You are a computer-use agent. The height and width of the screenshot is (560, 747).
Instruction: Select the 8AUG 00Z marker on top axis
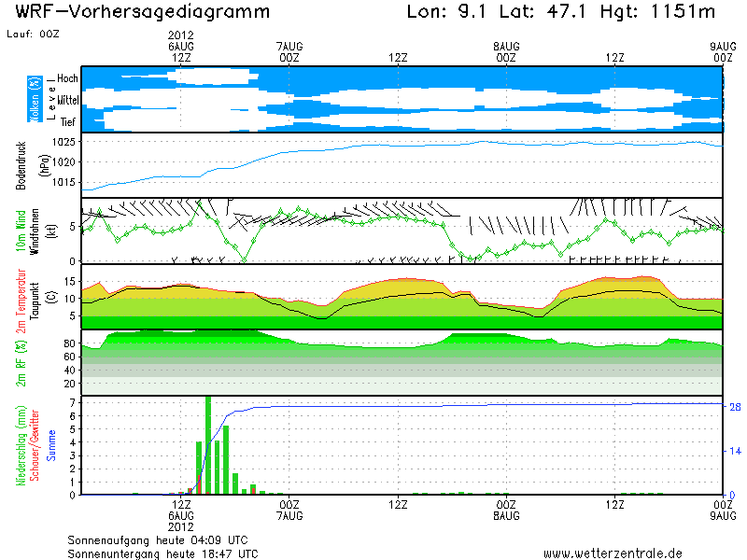(506, 51)
